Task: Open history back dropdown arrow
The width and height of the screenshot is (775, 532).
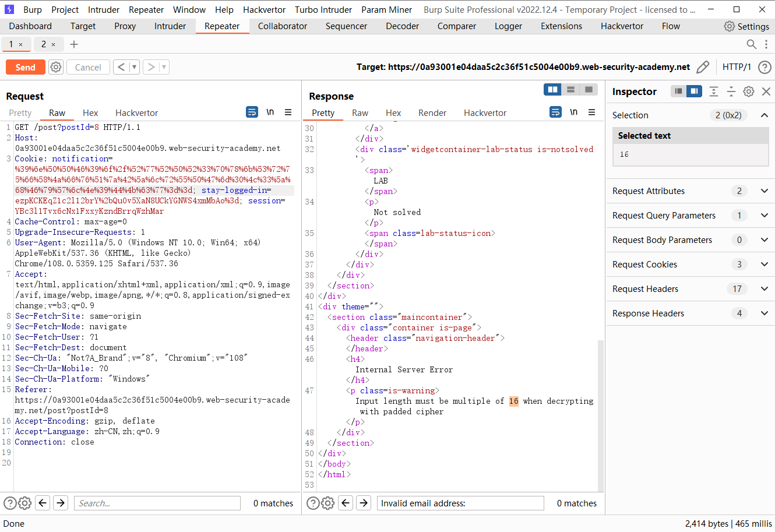Action: pyautogui.click(x=134, y=67)
